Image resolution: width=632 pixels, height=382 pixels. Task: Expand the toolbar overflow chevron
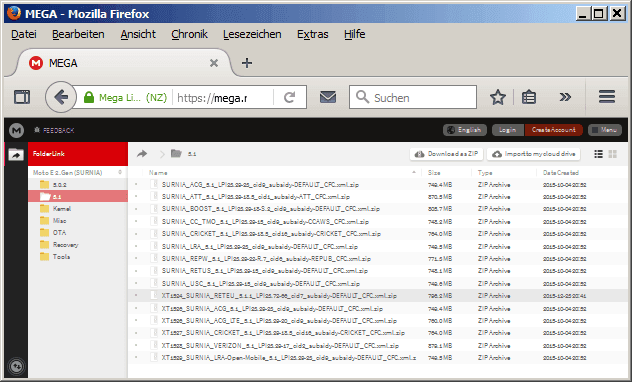pyautogui.click(x=565, y=97)
